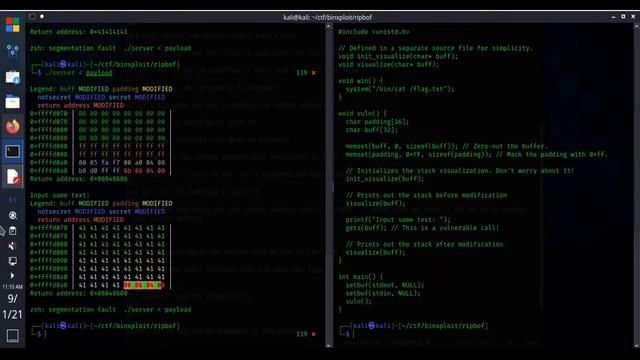The height and width of the screenshot is (360, 640).
Task: Open the clipboard tray icon
Action: point(13,231)
